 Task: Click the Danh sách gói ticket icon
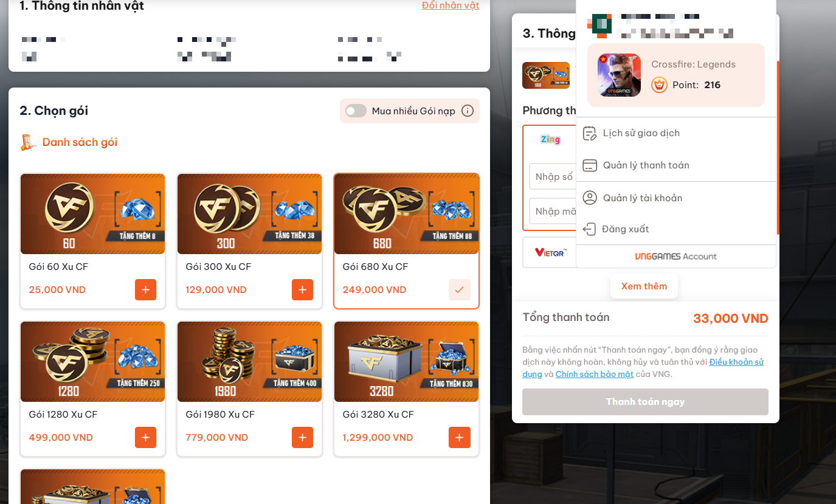27,142
